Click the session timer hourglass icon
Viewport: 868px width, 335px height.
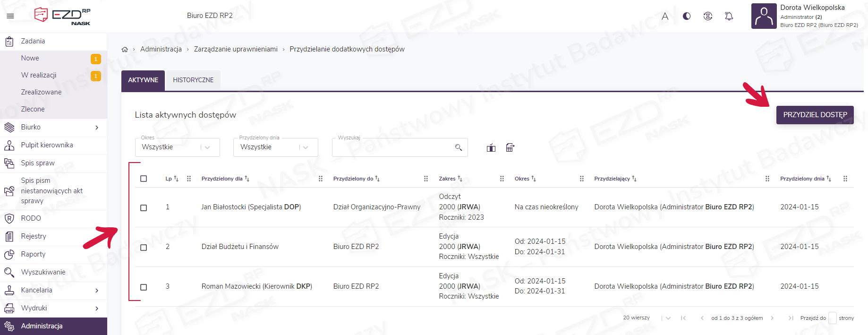click(x=707, y=16)
